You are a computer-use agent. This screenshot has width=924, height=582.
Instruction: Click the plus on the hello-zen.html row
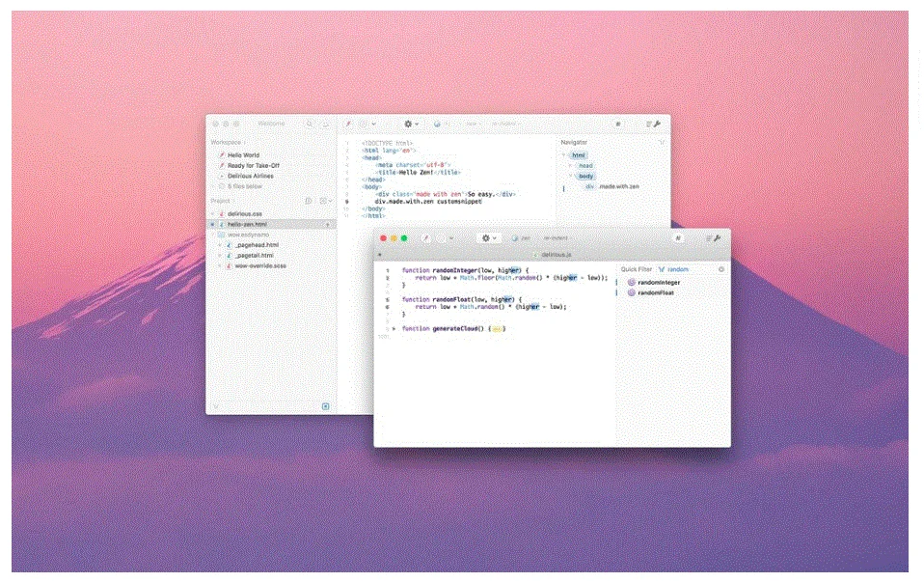coord(328,225)
